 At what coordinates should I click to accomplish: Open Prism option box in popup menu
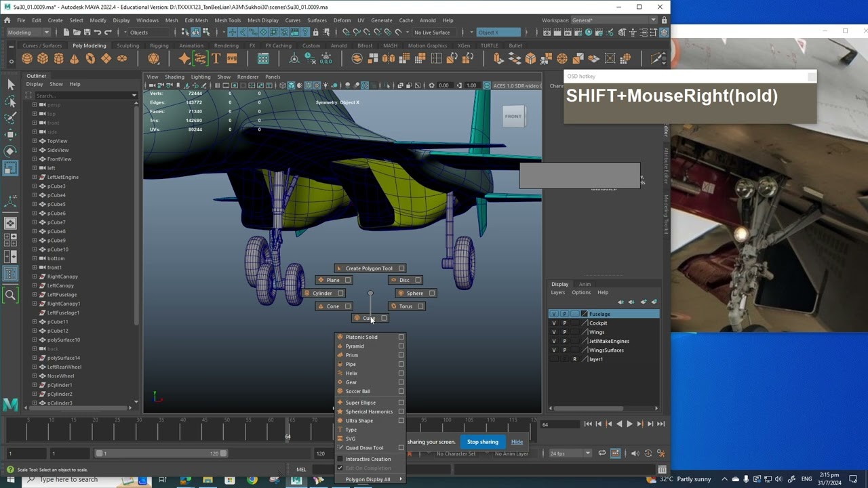tap(401, 355)
